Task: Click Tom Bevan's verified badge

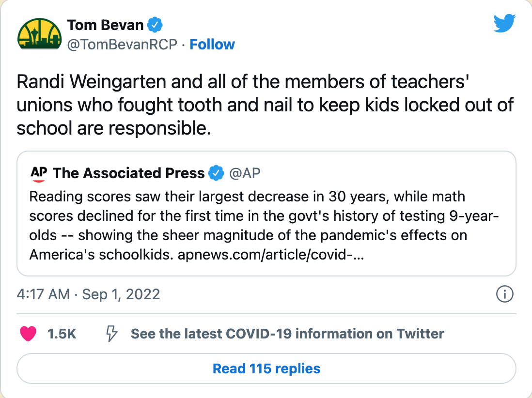Action: pos(155,25)
